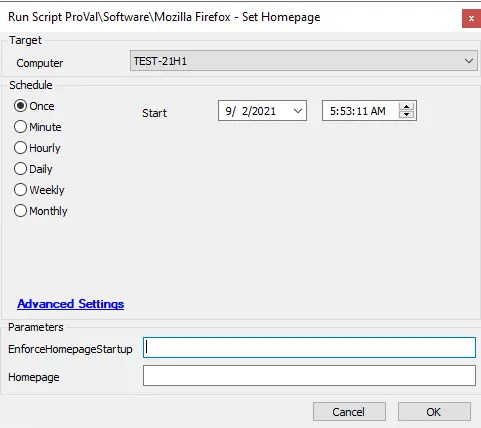This screenshot has width=481, height=428.
Task: Click the Computer label
Action: tap(40, 63)
